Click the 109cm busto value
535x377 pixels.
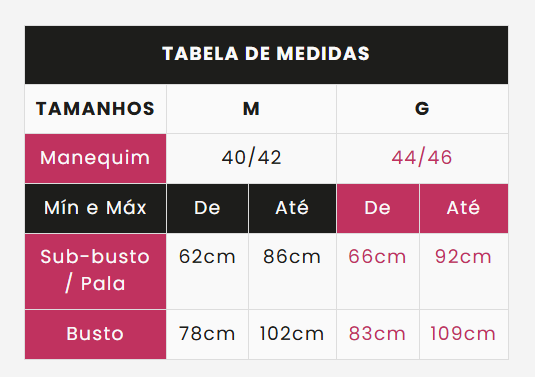pos(464,334)
